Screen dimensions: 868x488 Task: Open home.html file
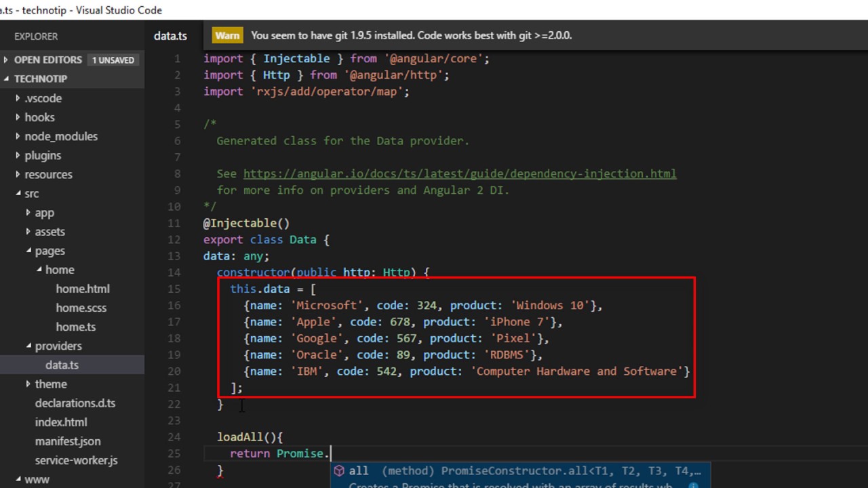83,289
